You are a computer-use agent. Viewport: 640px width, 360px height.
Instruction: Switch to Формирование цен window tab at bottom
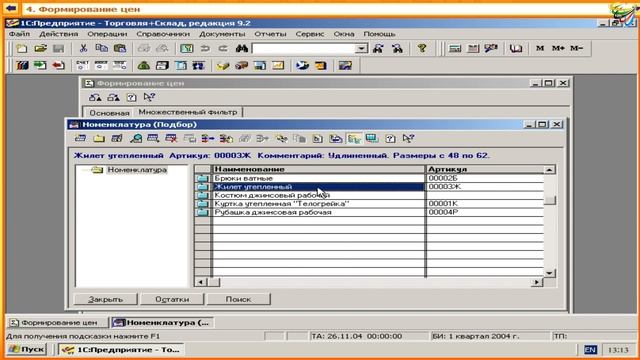[58, 322]
